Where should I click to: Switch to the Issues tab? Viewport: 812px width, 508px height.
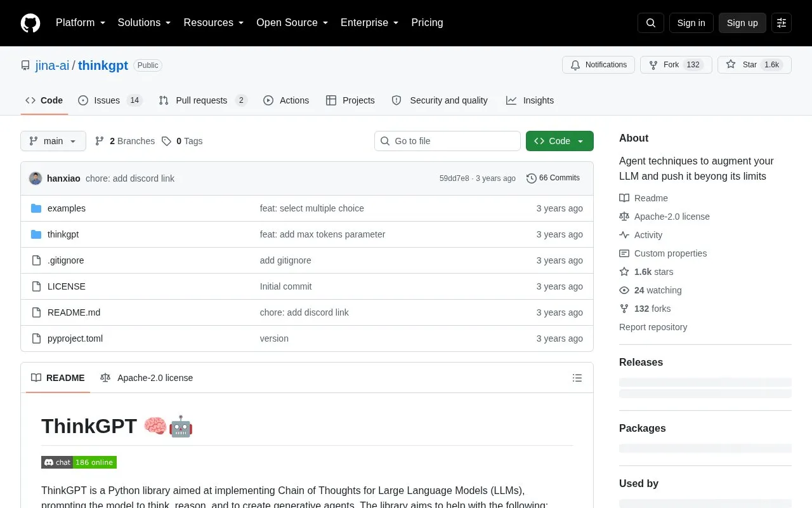coord(110,100)
